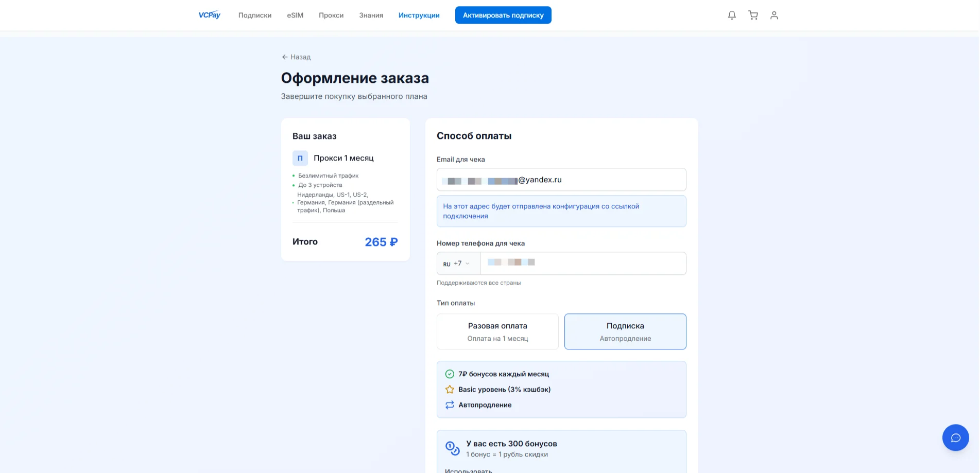Click the configuration email notice text
Image resolution: width=980 pixels, height=473 pixels.
541,211
